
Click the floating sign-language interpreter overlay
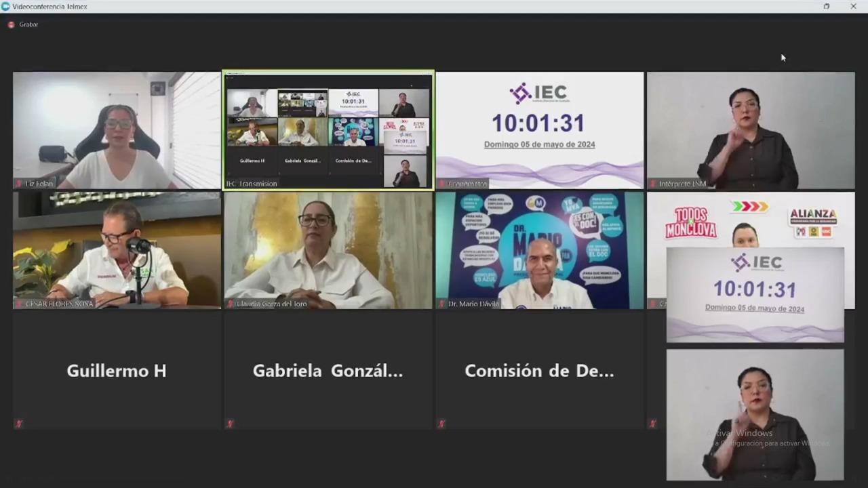tap(755, 413)
